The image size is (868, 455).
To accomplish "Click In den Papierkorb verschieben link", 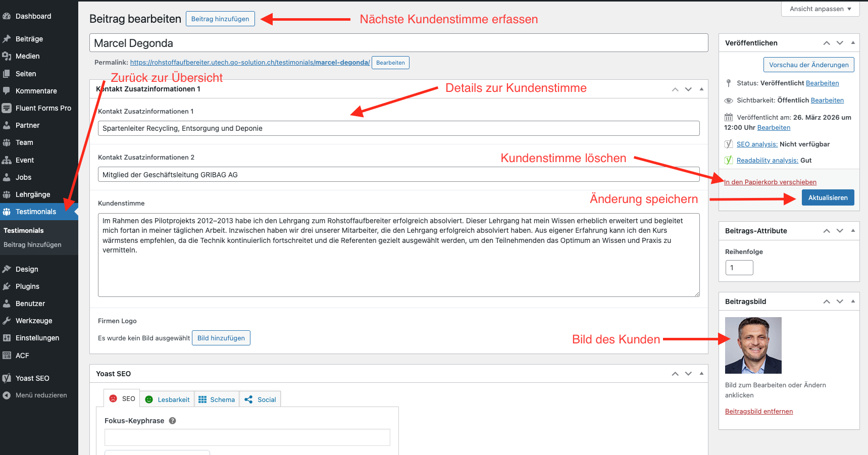I will pyautogui.click(x=770, y=182).
